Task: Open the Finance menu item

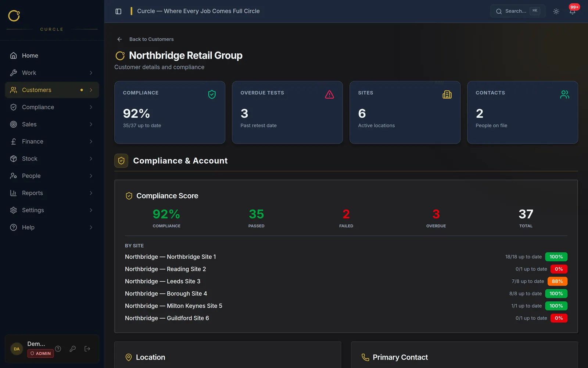Action: click(x=52, y=141)
